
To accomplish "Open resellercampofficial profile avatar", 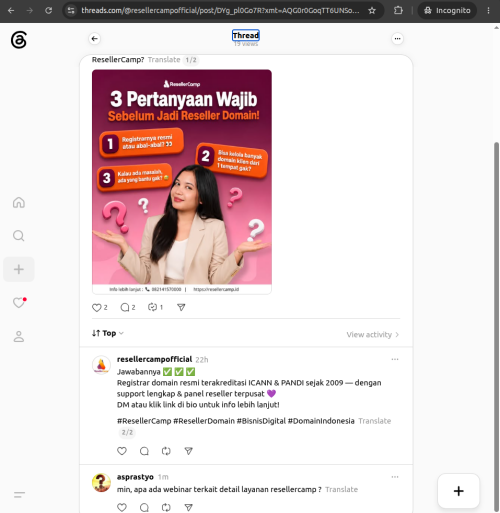I will (x=101, y=365).
